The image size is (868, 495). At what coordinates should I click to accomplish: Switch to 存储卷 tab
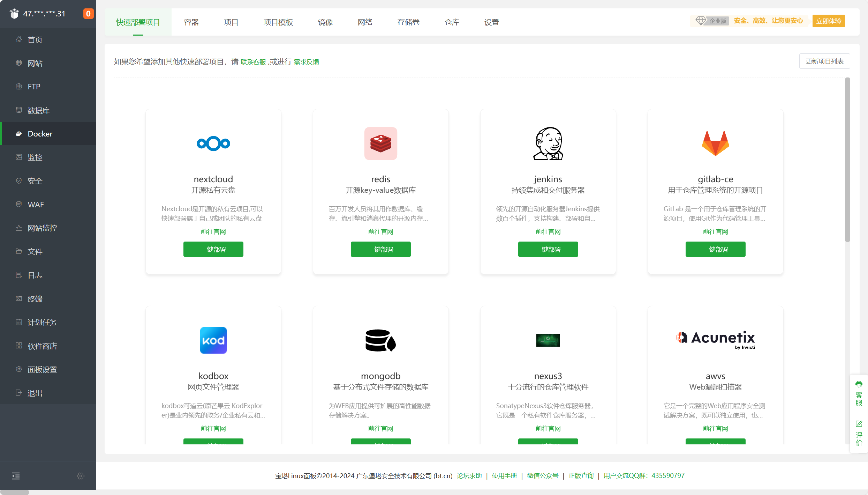click(408, 22)
